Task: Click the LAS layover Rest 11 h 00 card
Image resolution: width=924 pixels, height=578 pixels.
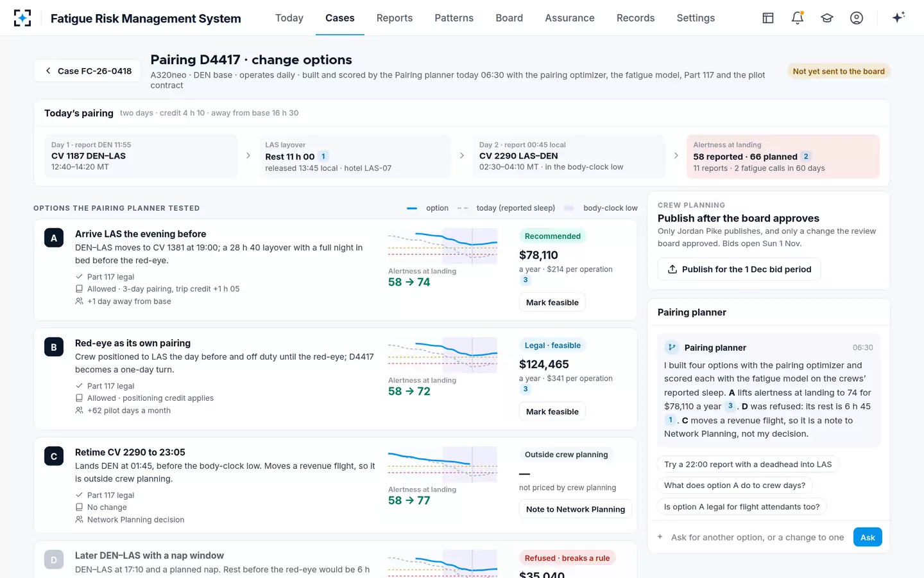Action: pyautogui.click(x=355, y=156)
